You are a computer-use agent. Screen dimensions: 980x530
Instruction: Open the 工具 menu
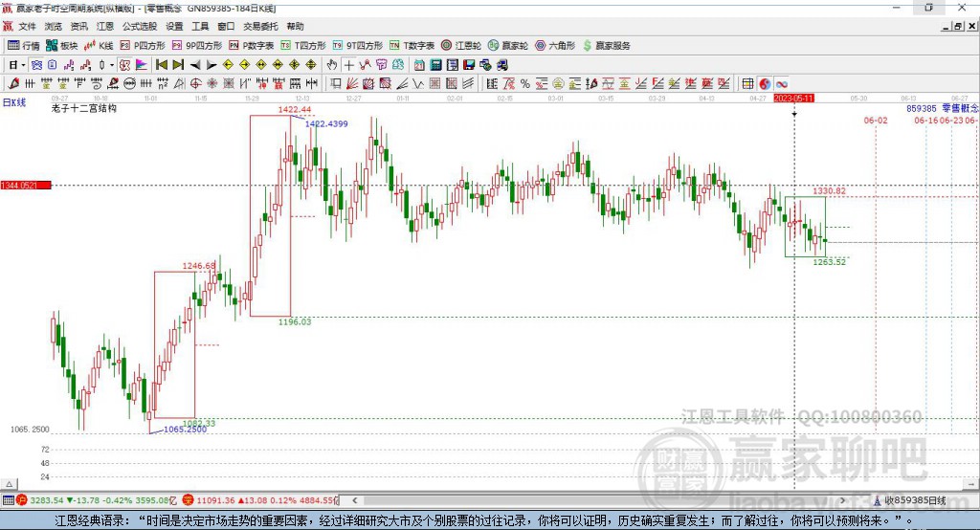[200, 26]
